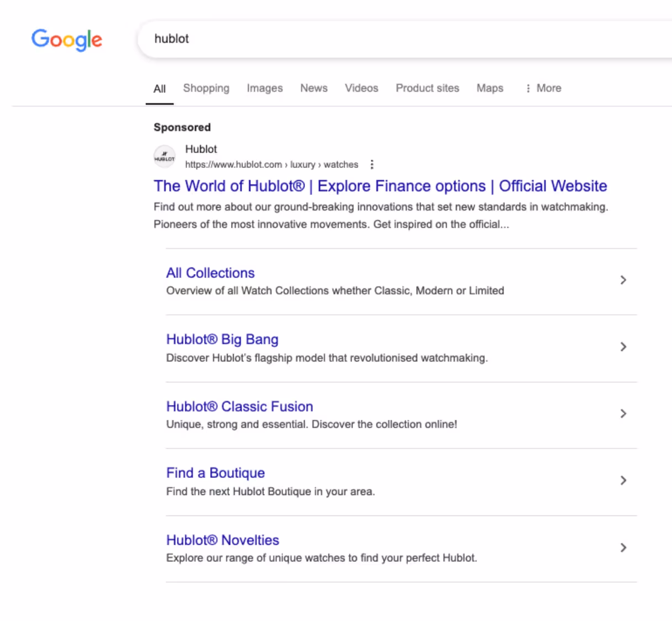The width and height of the screenshot is (672, 621).
Task: Click the Hublot advertiser name above the URL
Action: pos(201,149)
